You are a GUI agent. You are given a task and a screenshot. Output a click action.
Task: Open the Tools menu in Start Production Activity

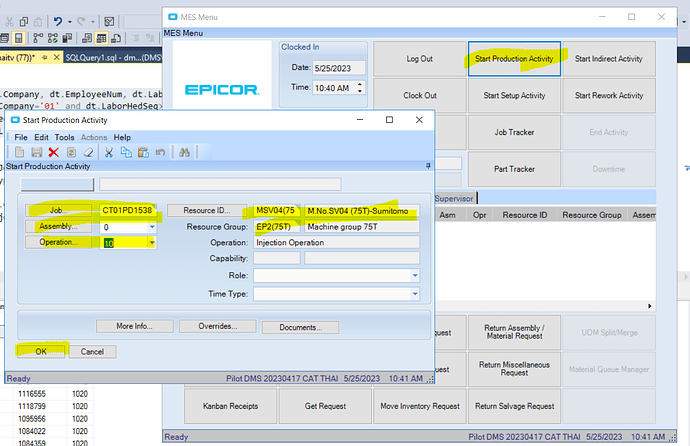64,137
